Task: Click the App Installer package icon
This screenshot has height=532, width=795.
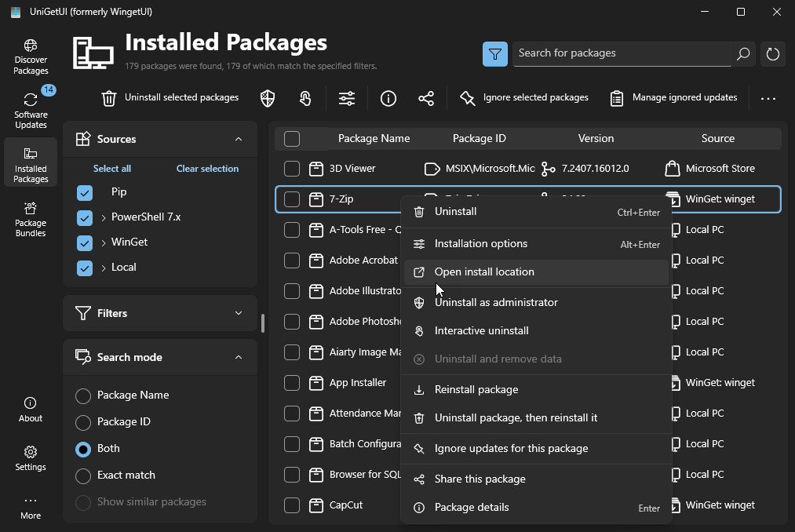Action: pos(315,383)
